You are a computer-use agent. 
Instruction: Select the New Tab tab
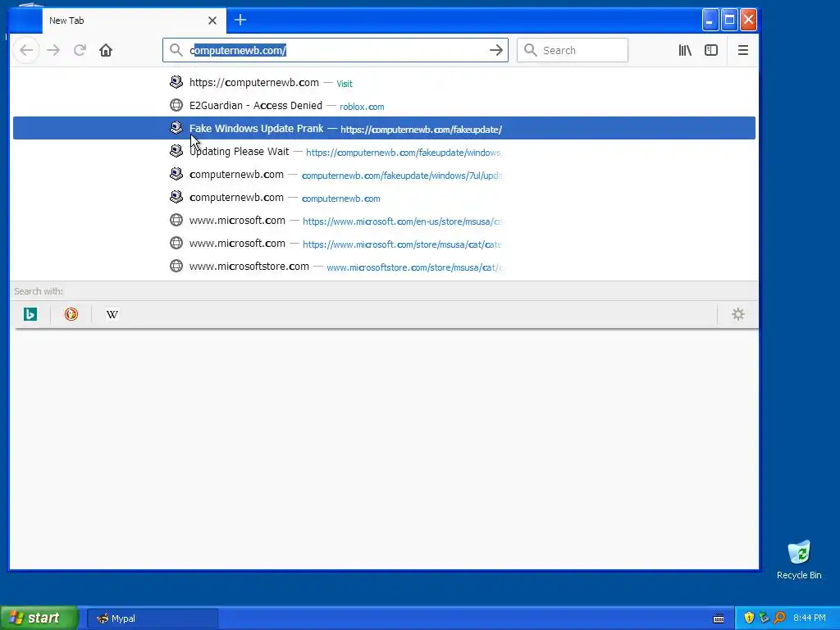(134, 21)
